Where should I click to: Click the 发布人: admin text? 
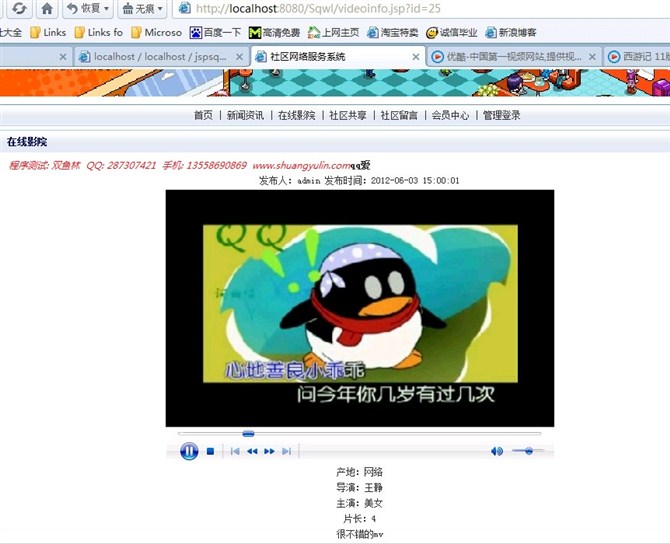[290, 181]
